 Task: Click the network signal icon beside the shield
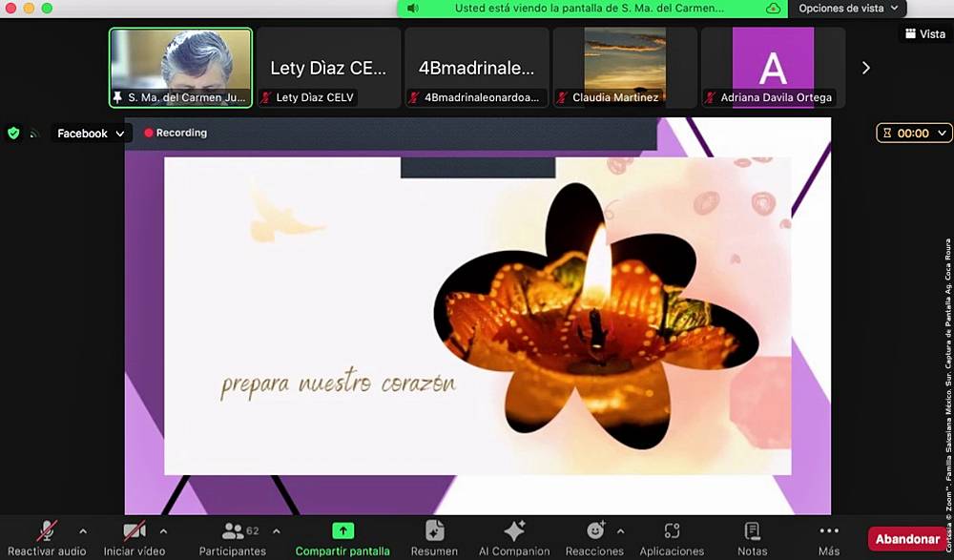point(34,134)
